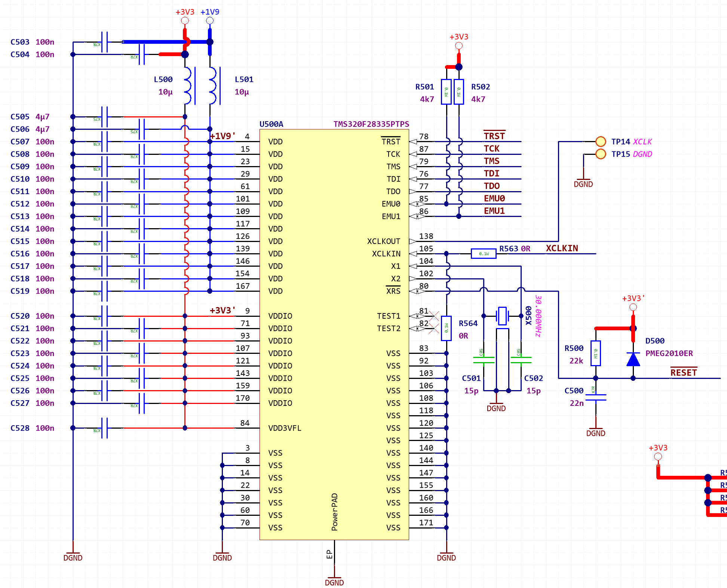Click the TDI net label
Screen dimensions: 727x588
492,173
